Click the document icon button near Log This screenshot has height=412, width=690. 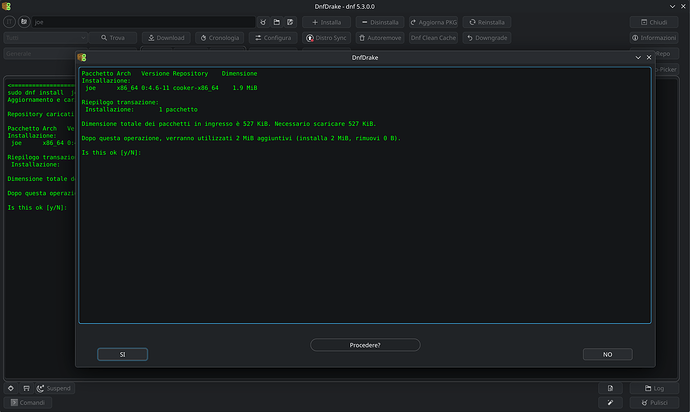point(610,388)
